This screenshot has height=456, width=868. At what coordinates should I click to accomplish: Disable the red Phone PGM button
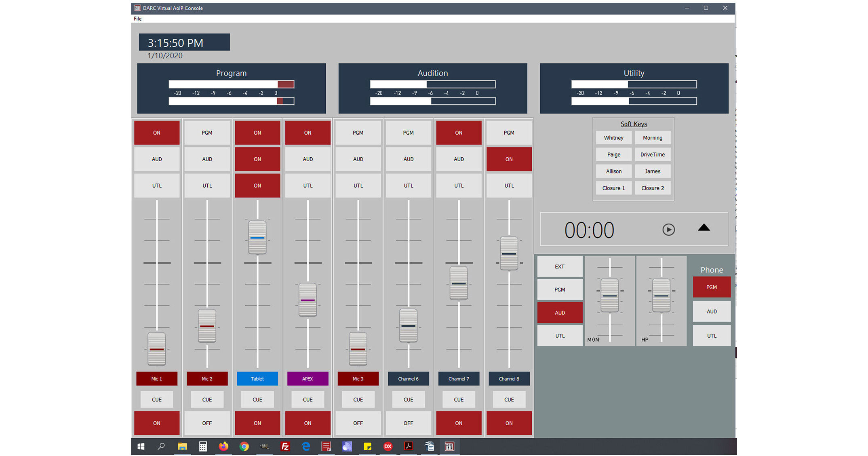[x=712, y=287]
